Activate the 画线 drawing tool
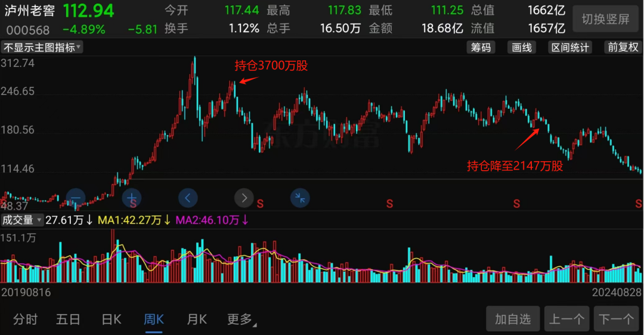This screenshot has height=335, width=644. tap(522, 47)
